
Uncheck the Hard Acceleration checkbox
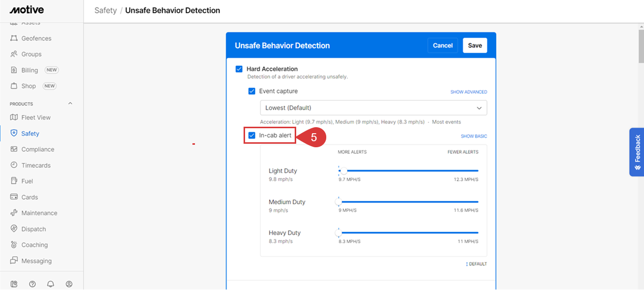(239, 69)
